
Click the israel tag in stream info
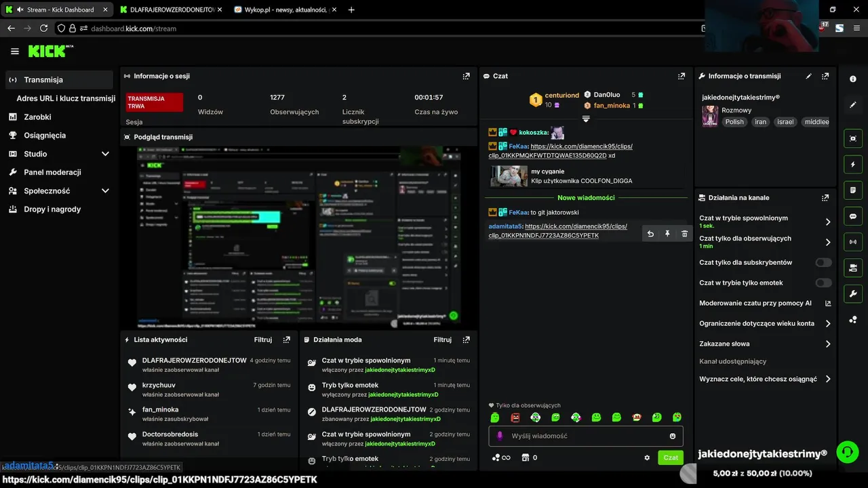[785, 122]
